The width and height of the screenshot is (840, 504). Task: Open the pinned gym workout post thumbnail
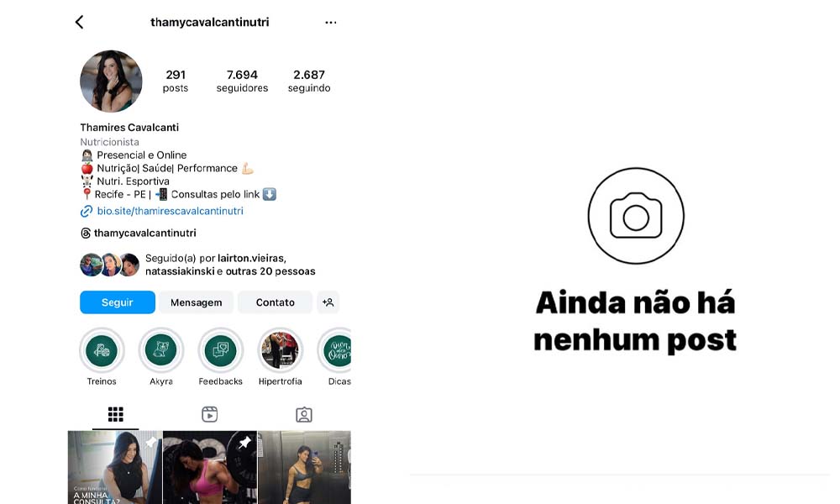coord(210,467)
